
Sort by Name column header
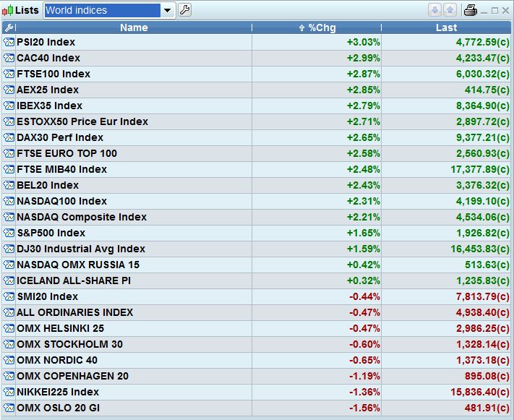point(134,28)
